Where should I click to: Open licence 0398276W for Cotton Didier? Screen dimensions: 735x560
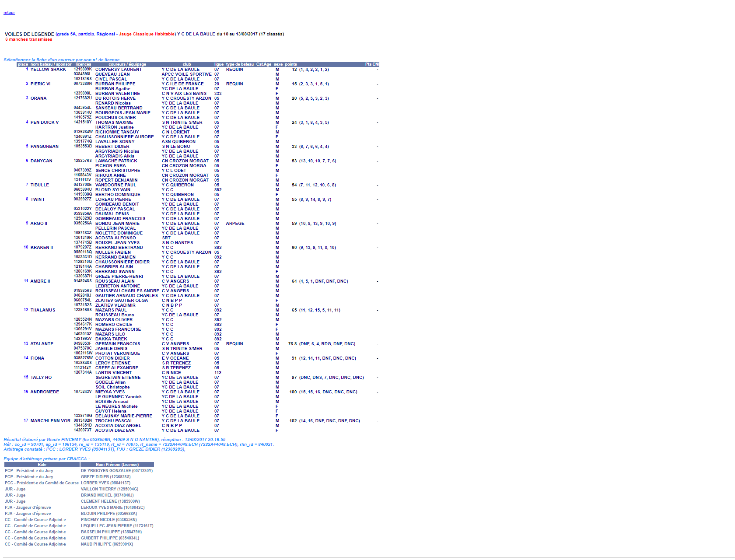coord(83,358)
